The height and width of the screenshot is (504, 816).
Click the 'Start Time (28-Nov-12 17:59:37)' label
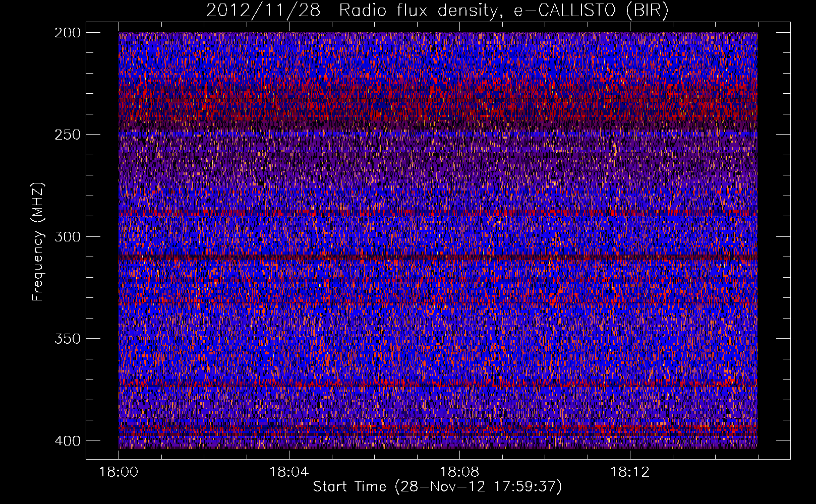437,487
